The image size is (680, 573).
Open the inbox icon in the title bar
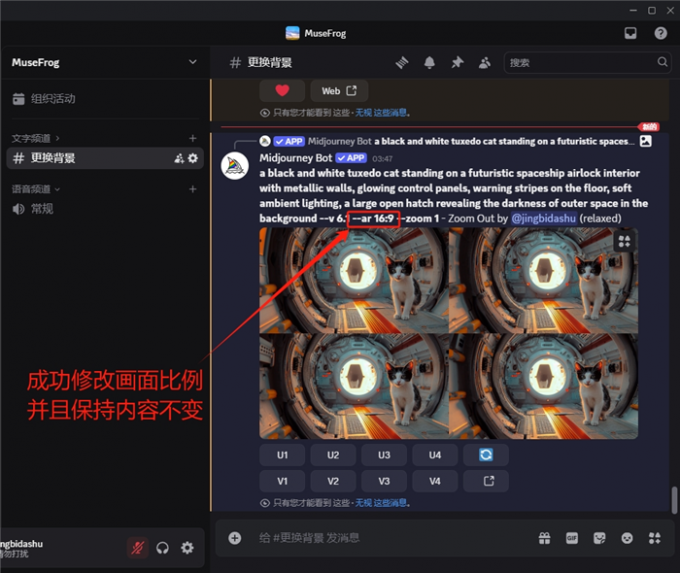pyautogui.click(x=630, y=33)
